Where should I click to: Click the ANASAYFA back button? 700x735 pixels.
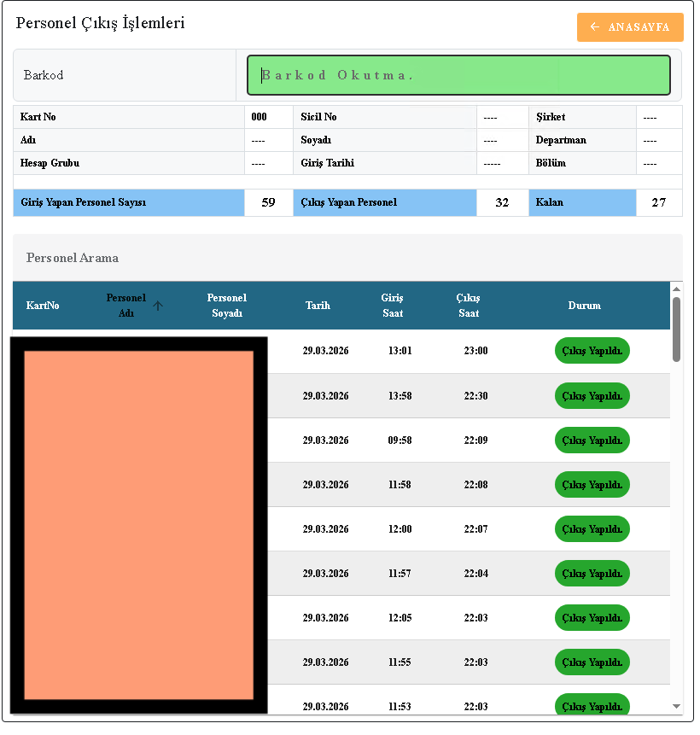tap(630, 27)
